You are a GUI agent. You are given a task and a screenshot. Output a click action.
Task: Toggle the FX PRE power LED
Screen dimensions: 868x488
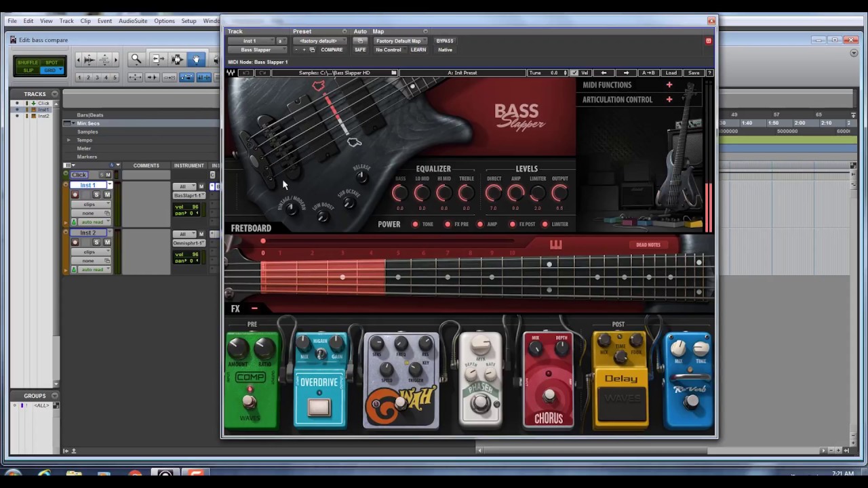tap(448, 224)
